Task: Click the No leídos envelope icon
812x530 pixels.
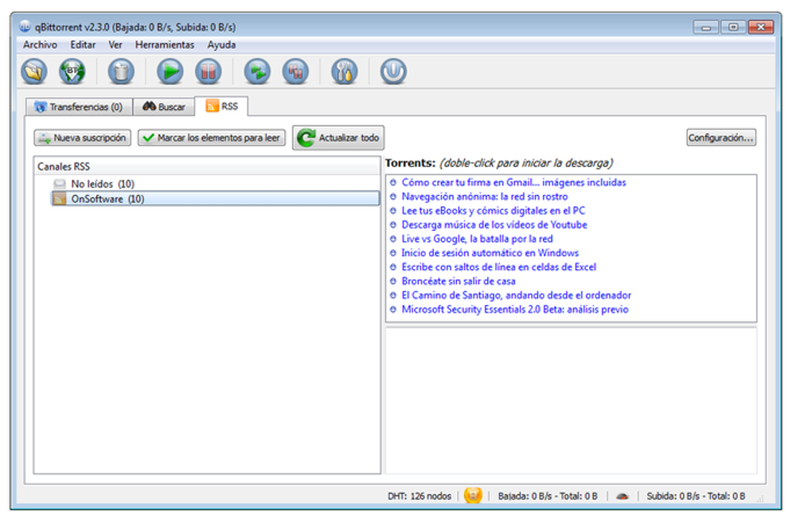Action: tap(60, 184)
